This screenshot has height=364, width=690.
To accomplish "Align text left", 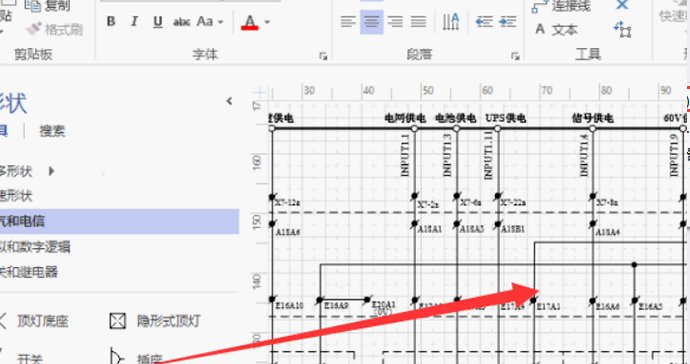I will click(x=348, y=22).
